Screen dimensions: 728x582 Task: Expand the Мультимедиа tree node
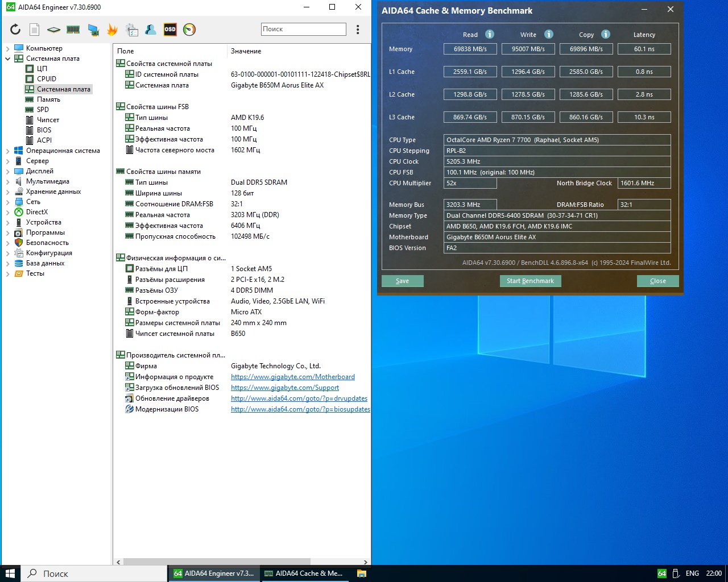click(x=7, y=181)
